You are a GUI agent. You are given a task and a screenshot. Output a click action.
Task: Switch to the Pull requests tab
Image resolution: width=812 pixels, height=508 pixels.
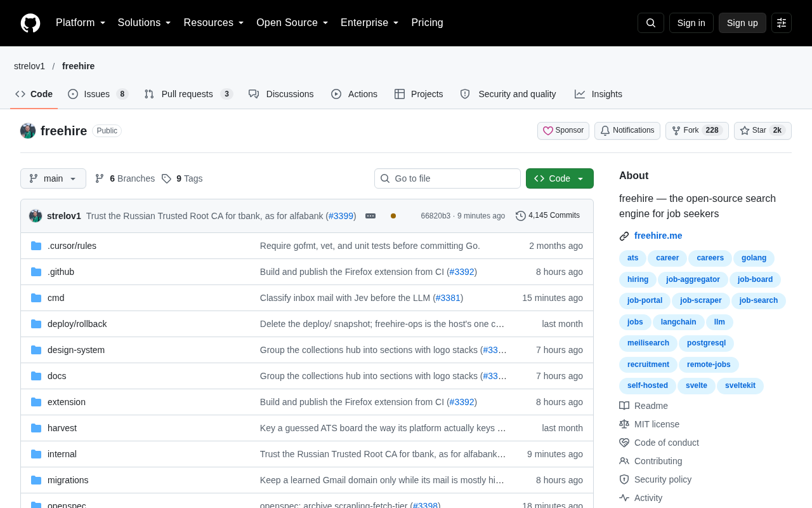click(x=188, y=94)
